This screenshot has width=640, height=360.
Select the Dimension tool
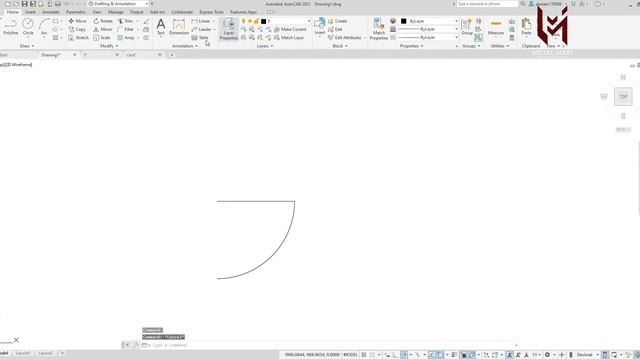click(179, 27)
